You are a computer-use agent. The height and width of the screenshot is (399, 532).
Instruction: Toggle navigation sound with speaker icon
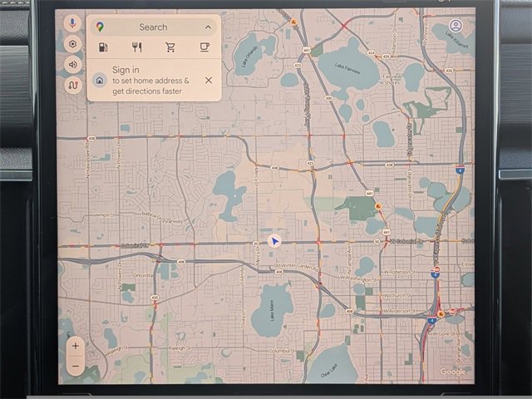tap(74, 64)
